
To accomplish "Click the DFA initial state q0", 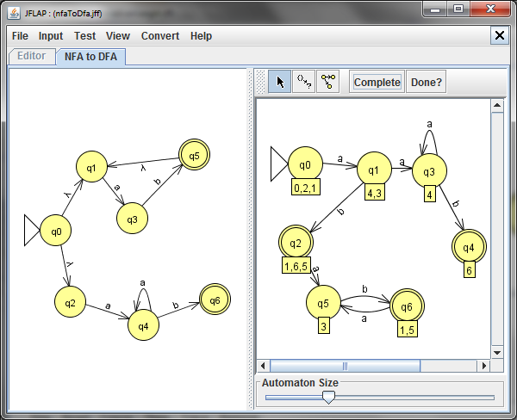I will click(x=305, y=165).
